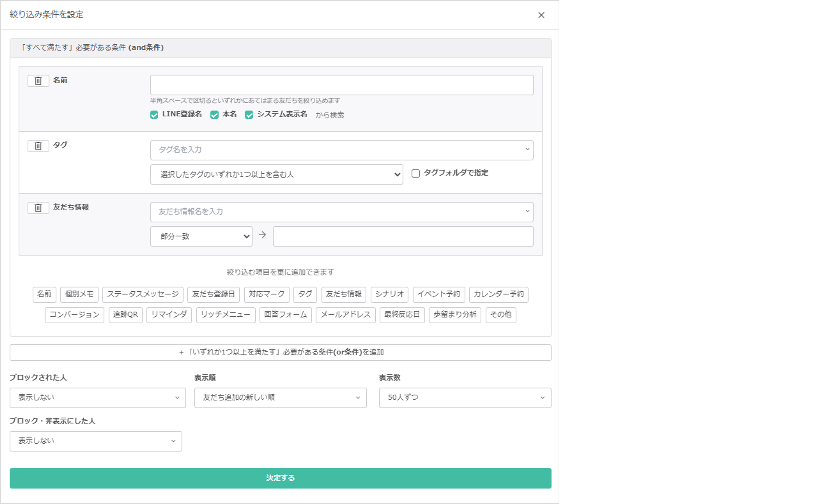
Task: Delete the 名前 condition with trash icon
Action: tap(38, 81)
